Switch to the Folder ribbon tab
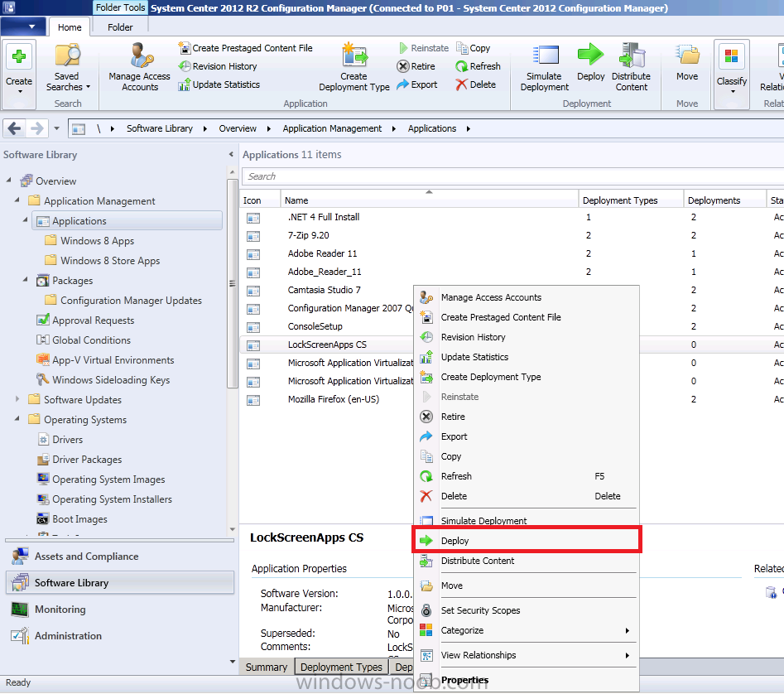Screen dimensions: 784x694 tap(120, 27)
